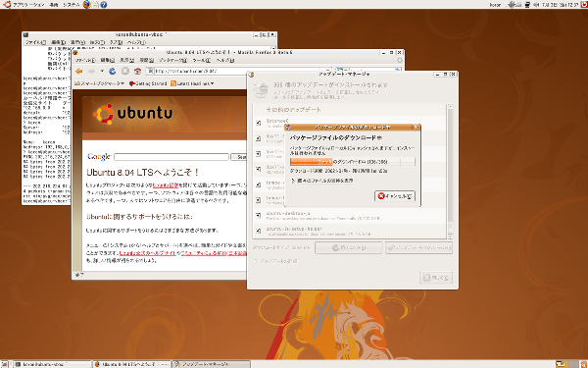
Task: Open the history dropdown arrow beside forward
Action: tap(102, 71)
